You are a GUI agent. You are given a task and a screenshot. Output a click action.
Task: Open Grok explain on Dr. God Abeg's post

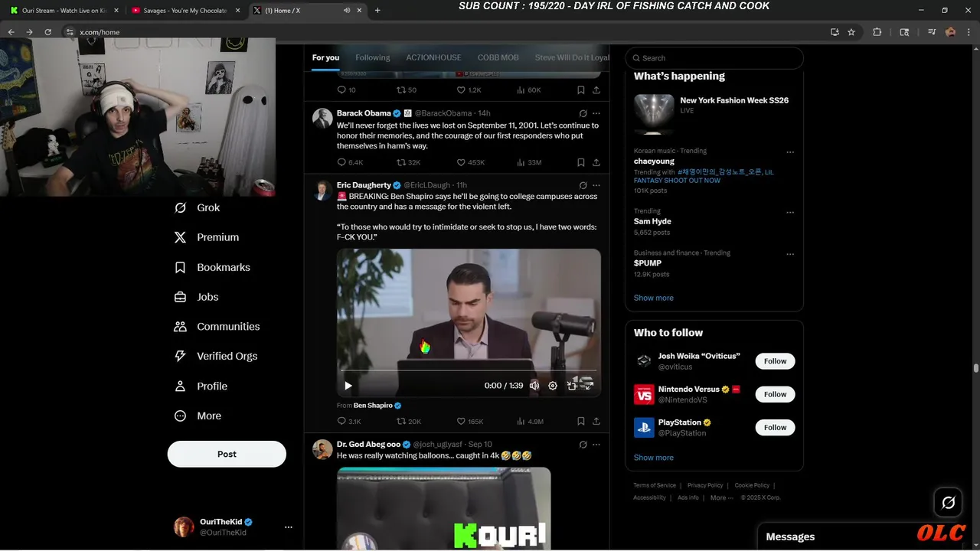pyautogui.click(x=583, y=445)
